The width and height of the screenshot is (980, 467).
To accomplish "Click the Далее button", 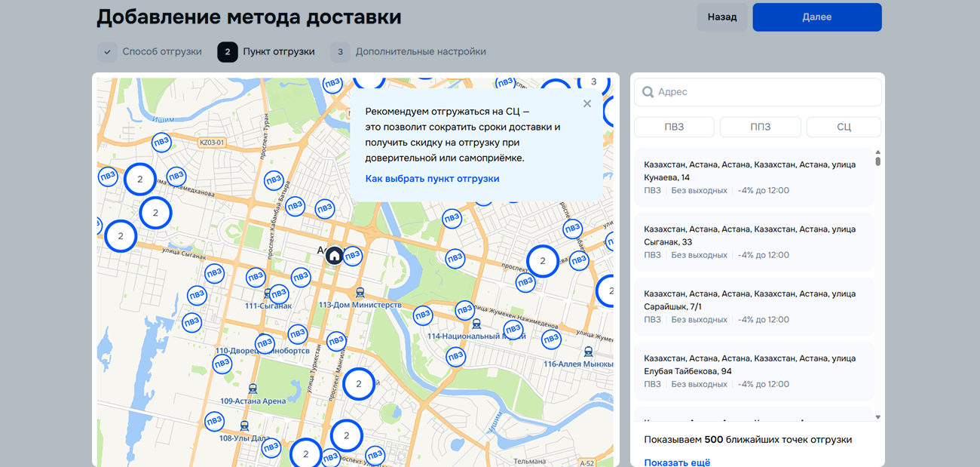I will coord(816,17).
